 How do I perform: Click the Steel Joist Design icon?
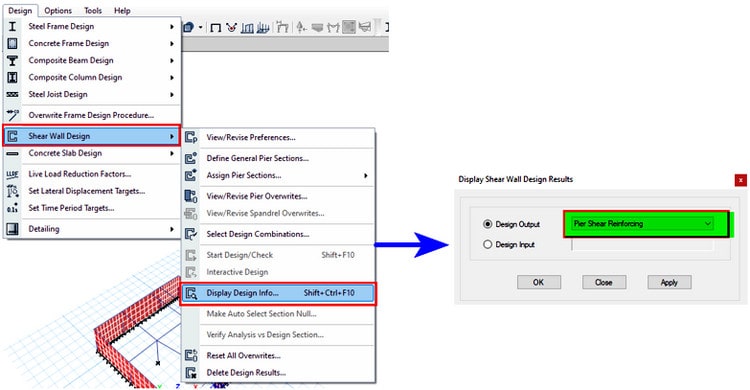(x=12, y=95)
